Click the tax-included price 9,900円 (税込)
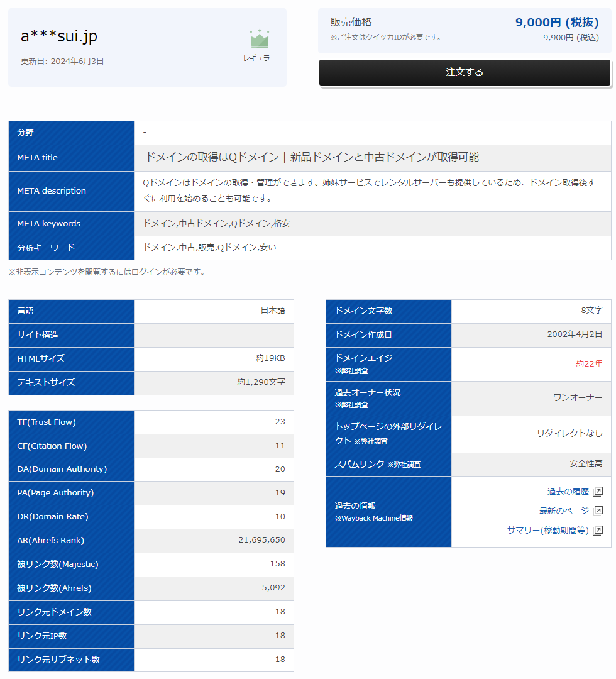 571,38
